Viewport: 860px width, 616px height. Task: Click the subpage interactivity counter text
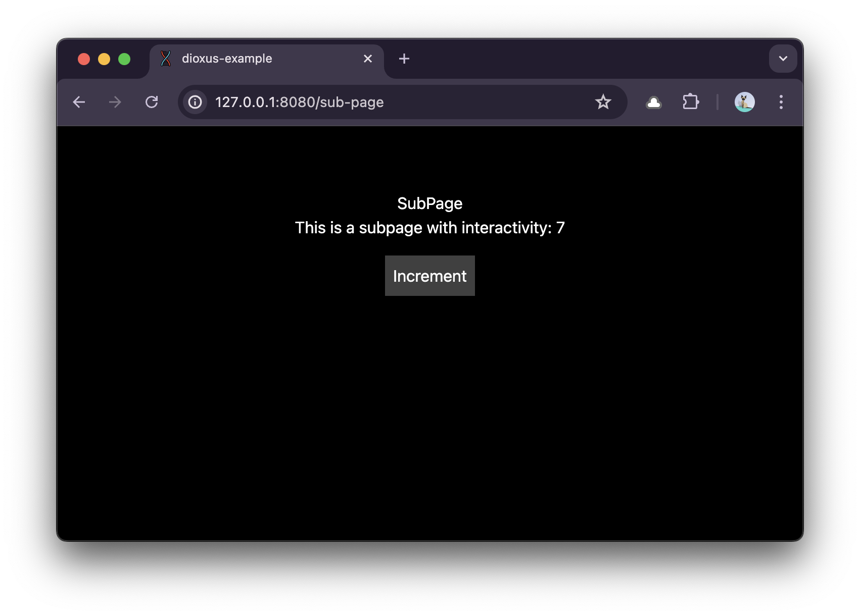429,228
